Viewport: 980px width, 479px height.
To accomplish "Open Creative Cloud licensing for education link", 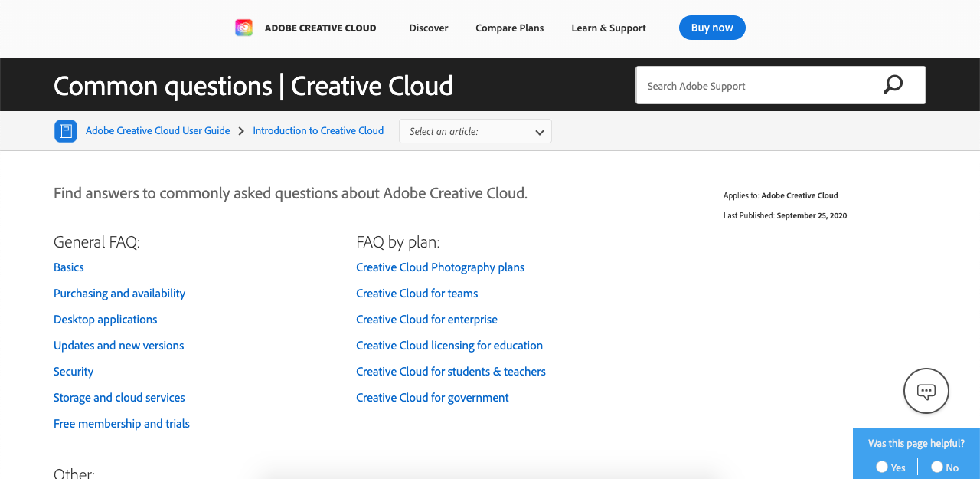I will [x=449, y=346].
